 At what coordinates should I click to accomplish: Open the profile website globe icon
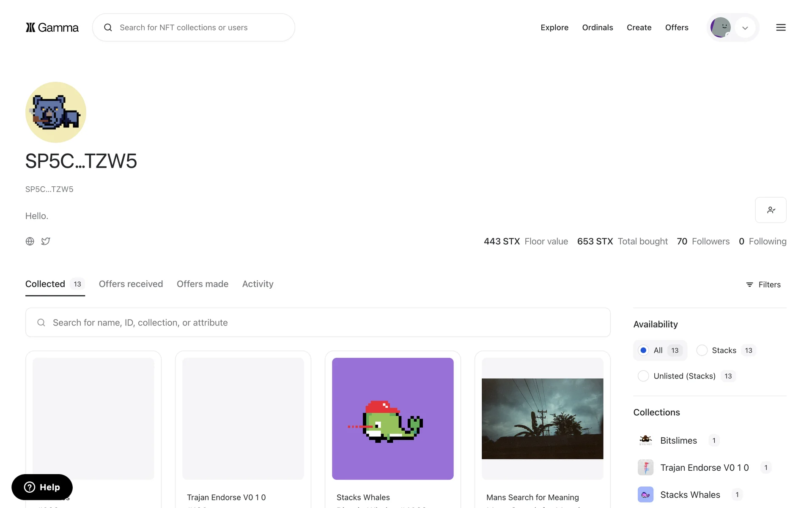[30, 241]
